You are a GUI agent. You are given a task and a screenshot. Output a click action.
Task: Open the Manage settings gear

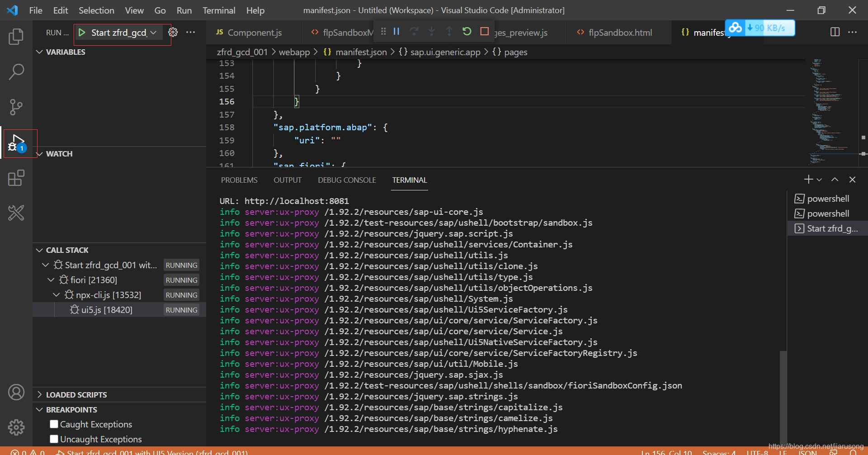click(16, 427)
